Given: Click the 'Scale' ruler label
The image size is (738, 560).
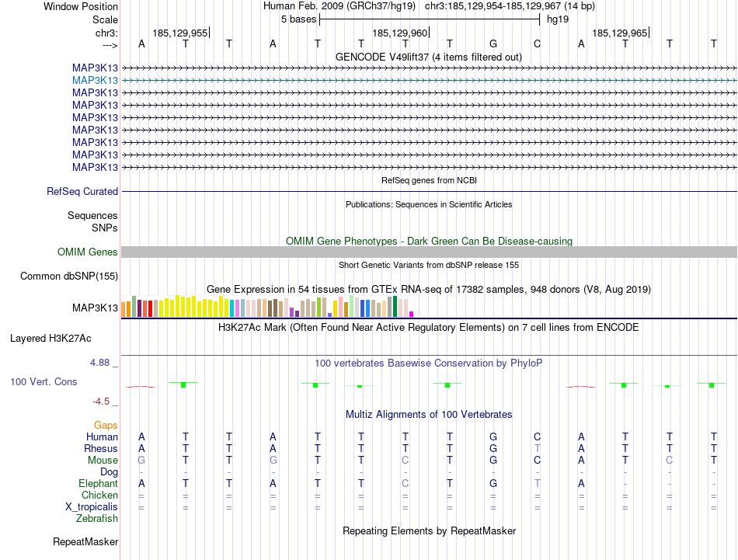Looking at the screenshot, I should pos(105,19).
